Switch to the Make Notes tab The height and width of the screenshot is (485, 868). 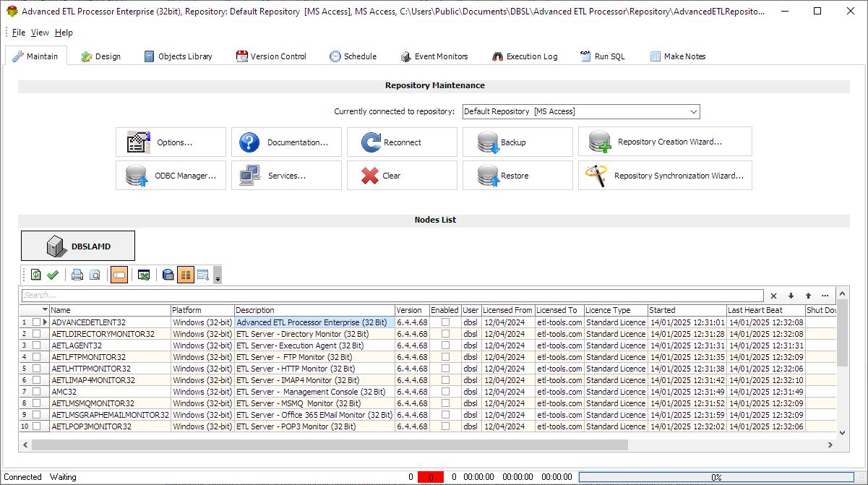point(677,56)
